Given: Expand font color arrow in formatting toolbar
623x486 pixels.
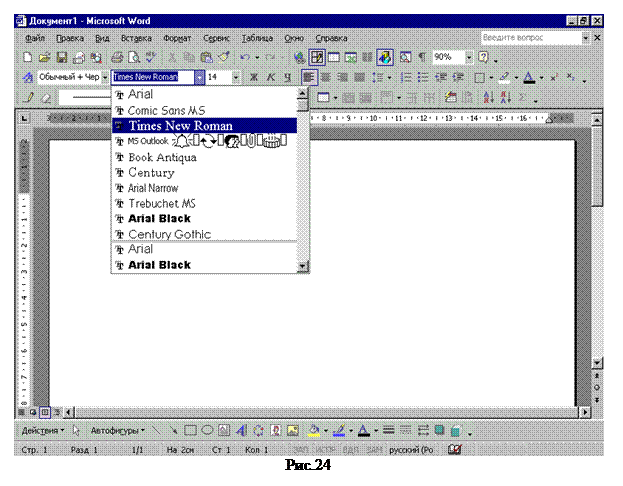Looking at the screenshot, I should click(541, 77).
